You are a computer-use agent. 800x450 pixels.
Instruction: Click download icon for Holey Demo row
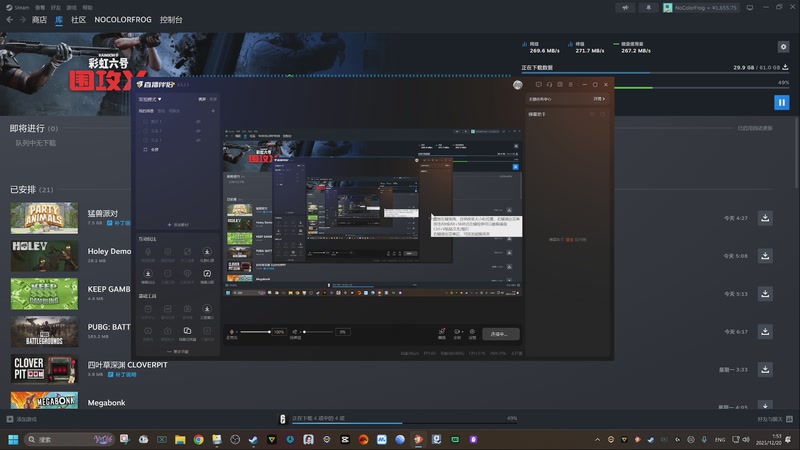coord(765,256)
